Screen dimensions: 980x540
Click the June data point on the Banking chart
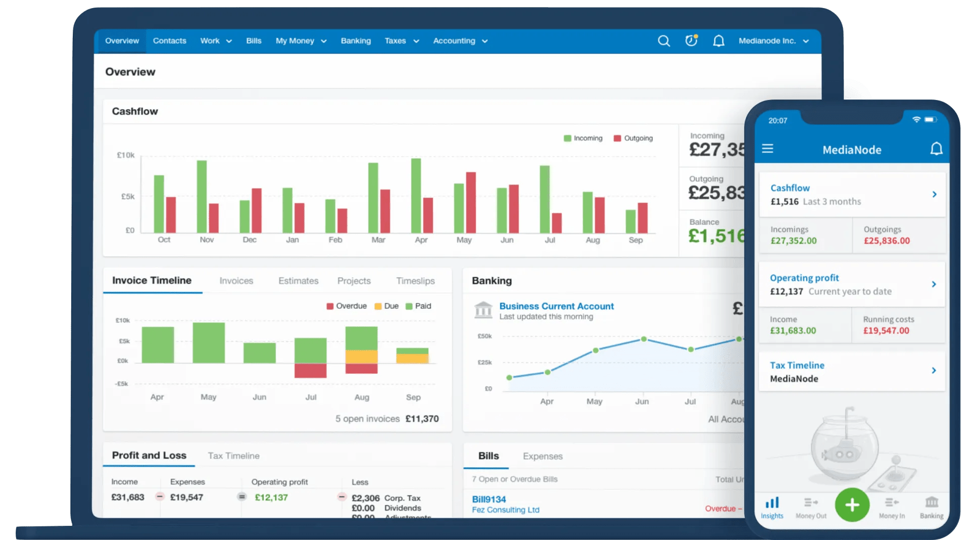(643, 339)
